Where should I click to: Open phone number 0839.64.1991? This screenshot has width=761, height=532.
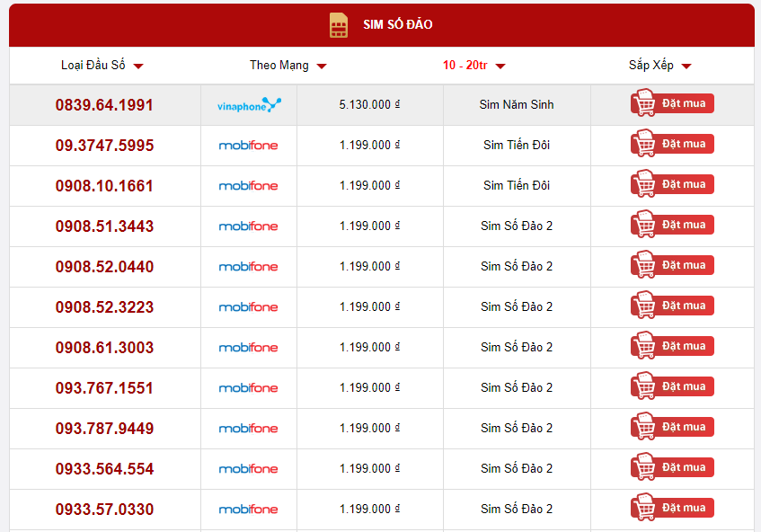tap(104, 105)
